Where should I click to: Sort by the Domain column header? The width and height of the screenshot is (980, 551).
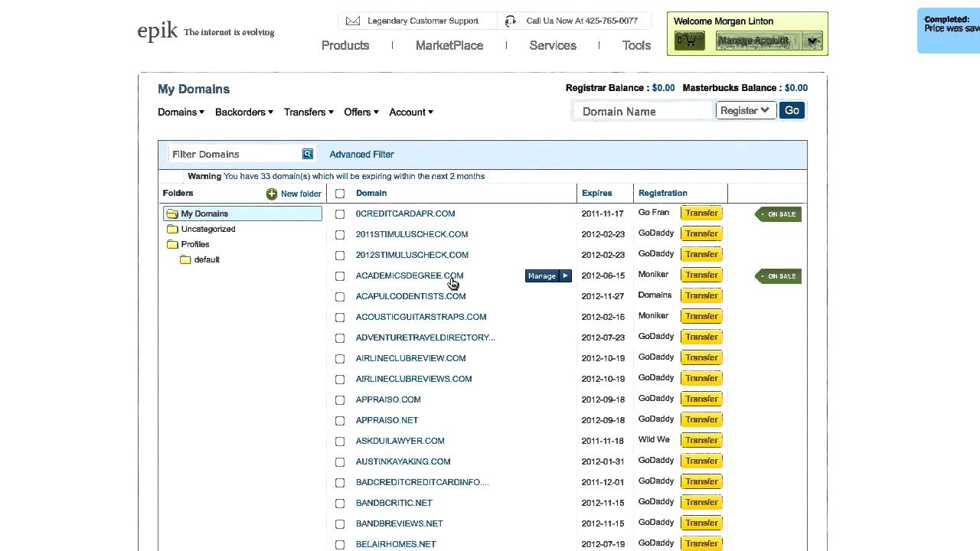[x=371, y=193]
